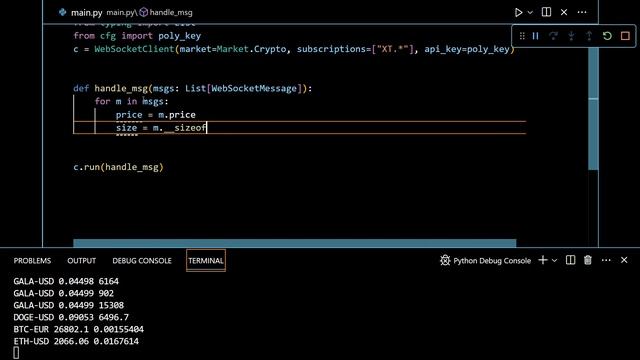Screen dimensions: 640x360
Task: Split the editor right
Action: point(546,12)
